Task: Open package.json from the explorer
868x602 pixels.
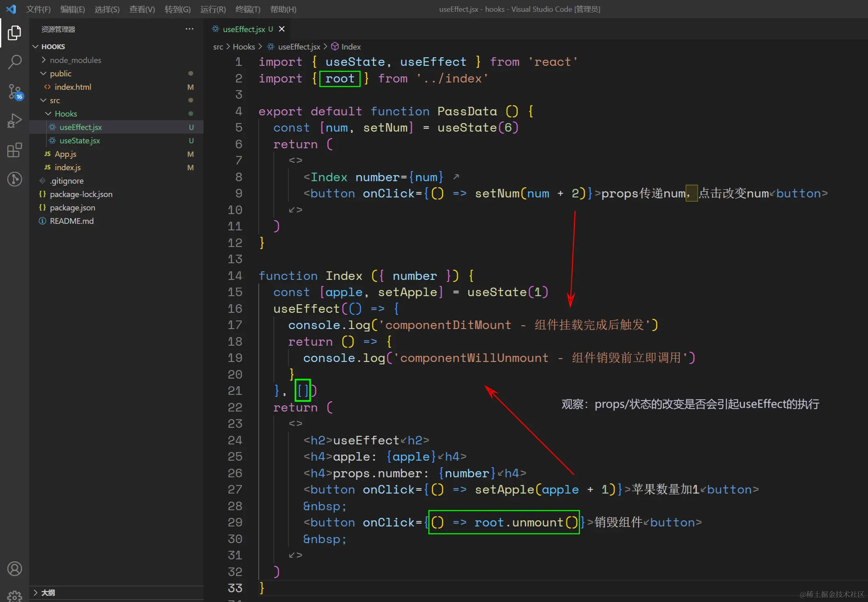Action: tap(72, 208)
